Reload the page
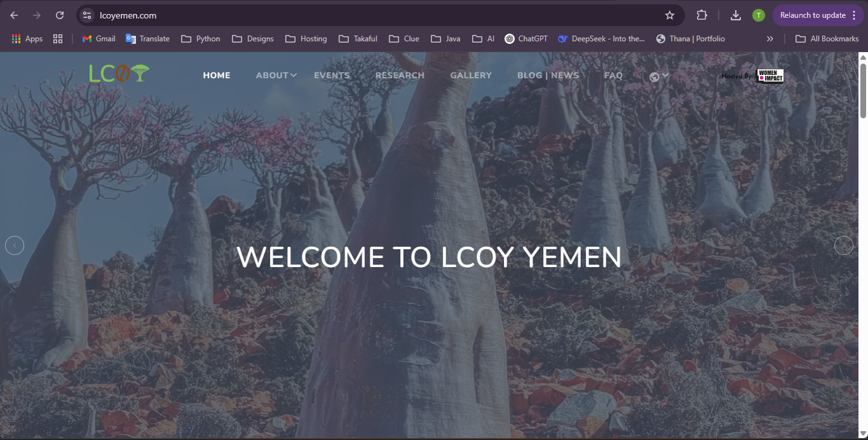Screen dimensions: 868x440 pos(60,15)
